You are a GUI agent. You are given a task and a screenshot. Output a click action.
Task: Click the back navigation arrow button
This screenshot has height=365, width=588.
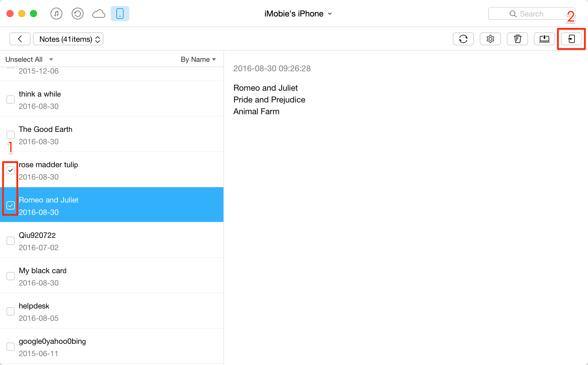pos(20,39)
